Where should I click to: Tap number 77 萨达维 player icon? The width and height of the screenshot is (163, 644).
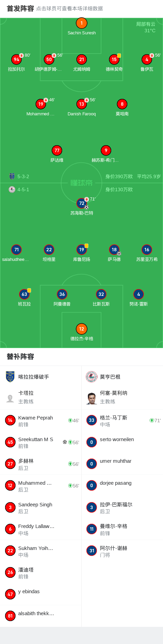click(x=57, y=150)
